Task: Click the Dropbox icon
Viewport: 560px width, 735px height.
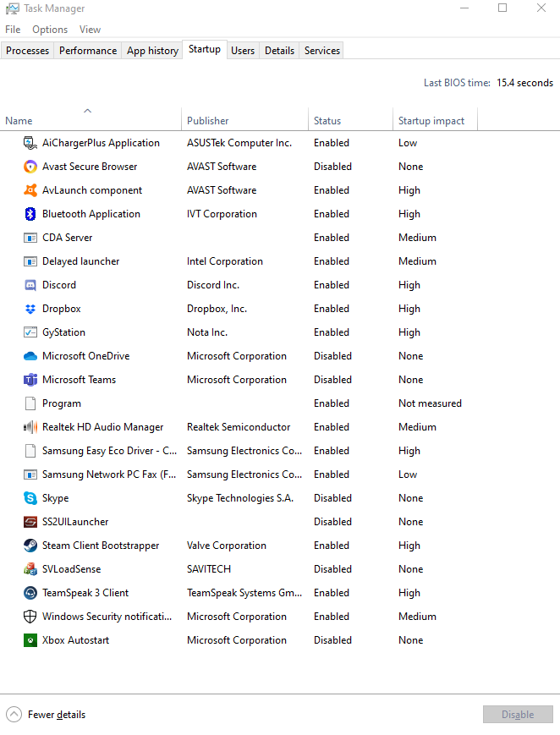Action: 30,309
